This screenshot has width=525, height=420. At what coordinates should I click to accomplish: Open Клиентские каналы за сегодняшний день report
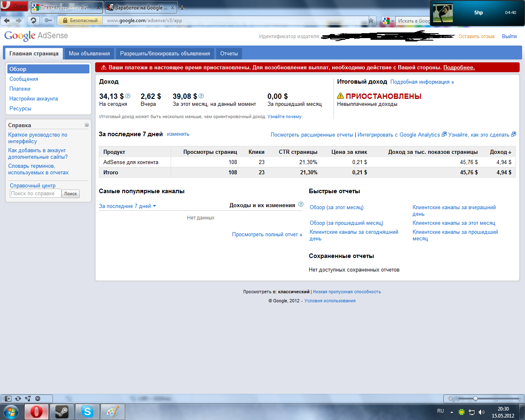(354, 235)
